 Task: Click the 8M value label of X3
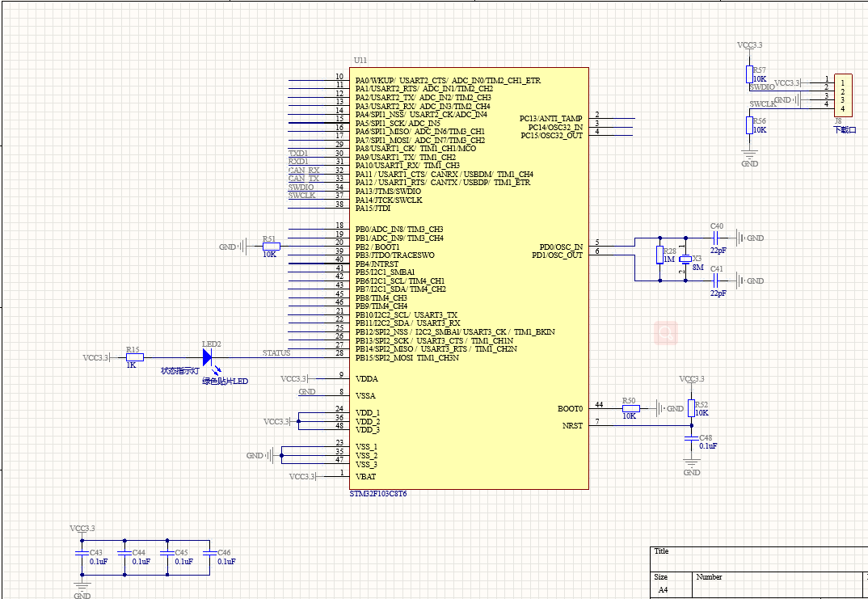[697, 268]
